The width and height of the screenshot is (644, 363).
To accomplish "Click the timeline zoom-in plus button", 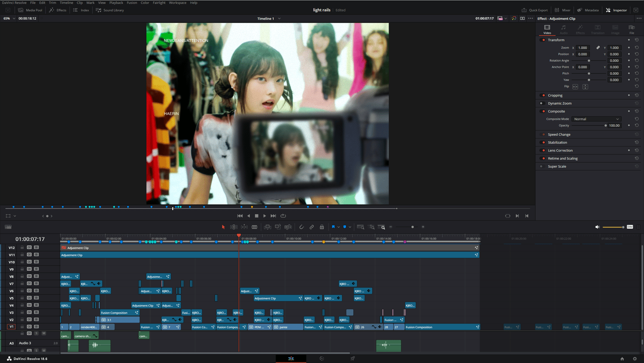I will click(423, 227).
